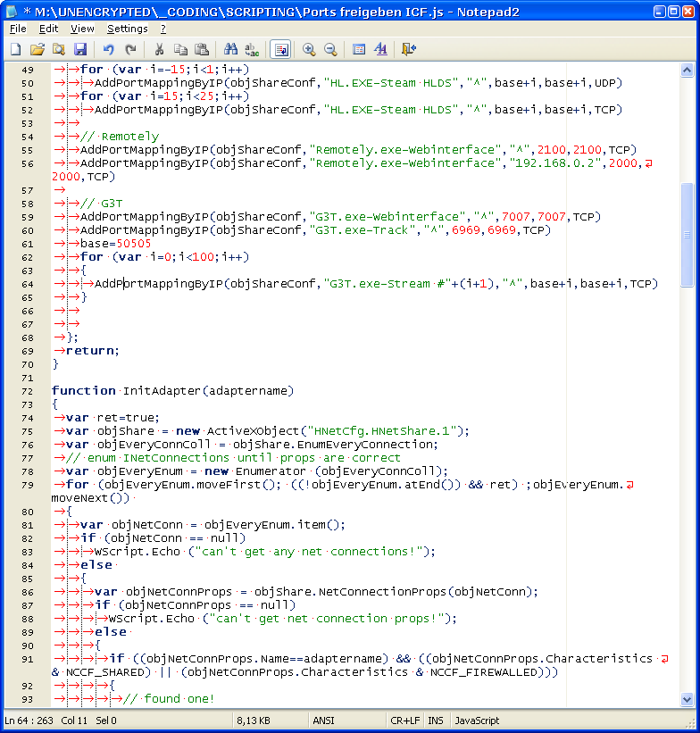Click the 'return;' statement on line 69
Screen dimensions: 700x733
click(93, 351)
